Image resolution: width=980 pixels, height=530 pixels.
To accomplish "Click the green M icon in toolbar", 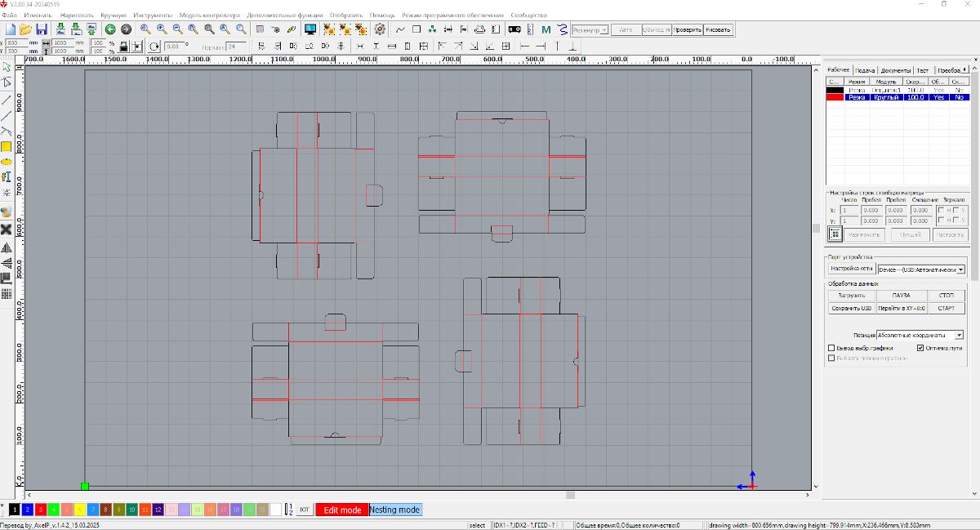I will 546,29.
